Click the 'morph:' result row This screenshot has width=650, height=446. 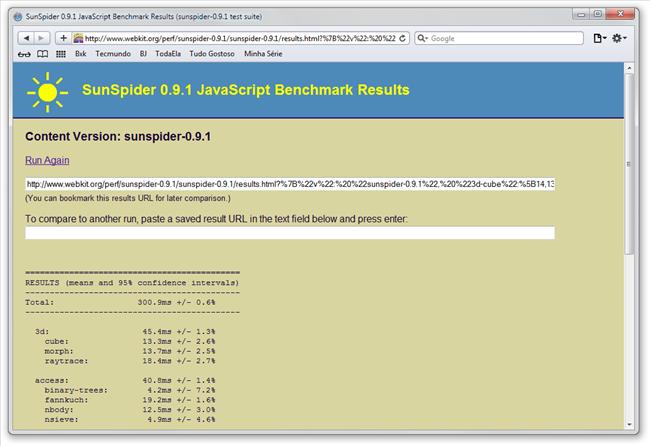(130, 351)
